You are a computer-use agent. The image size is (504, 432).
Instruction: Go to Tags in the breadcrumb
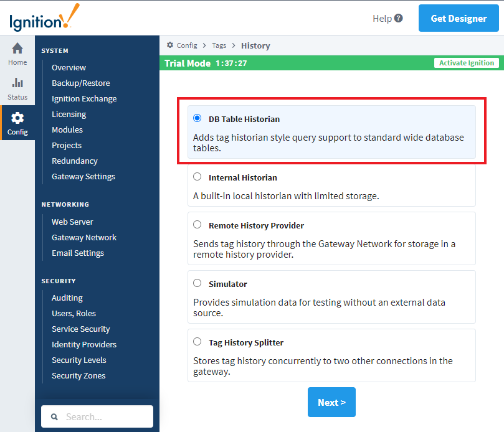[219, 45]
